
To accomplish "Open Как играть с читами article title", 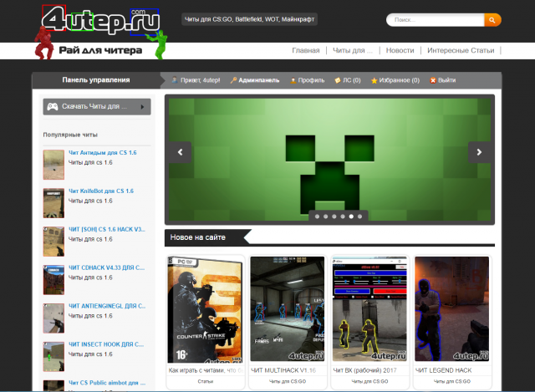I will tap(206, 370).
